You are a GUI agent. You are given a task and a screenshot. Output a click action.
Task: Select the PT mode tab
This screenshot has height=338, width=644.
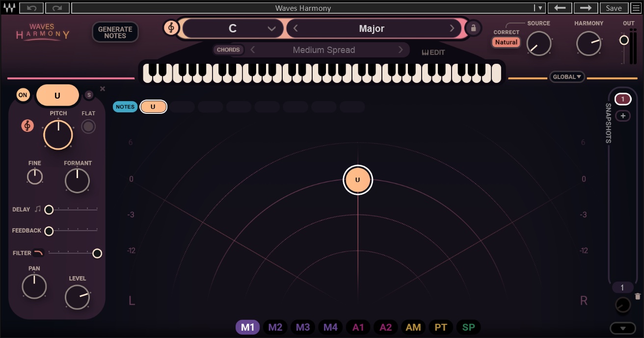tap(441, 327)
